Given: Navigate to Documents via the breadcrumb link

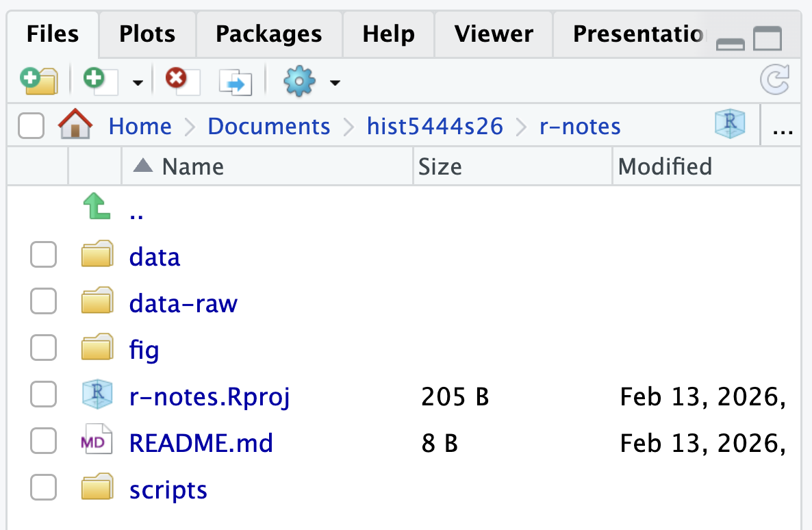Looking at the screenshot, I should 268,126.
